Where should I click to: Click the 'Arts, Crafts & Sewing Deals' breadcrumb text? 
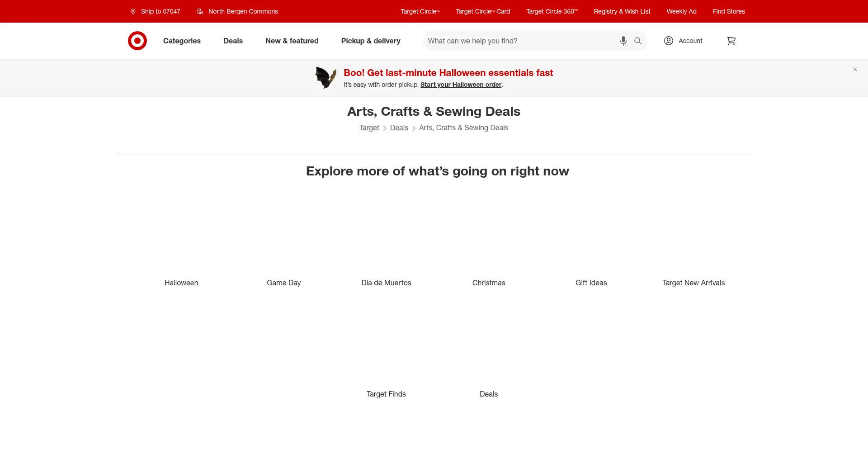464,128
